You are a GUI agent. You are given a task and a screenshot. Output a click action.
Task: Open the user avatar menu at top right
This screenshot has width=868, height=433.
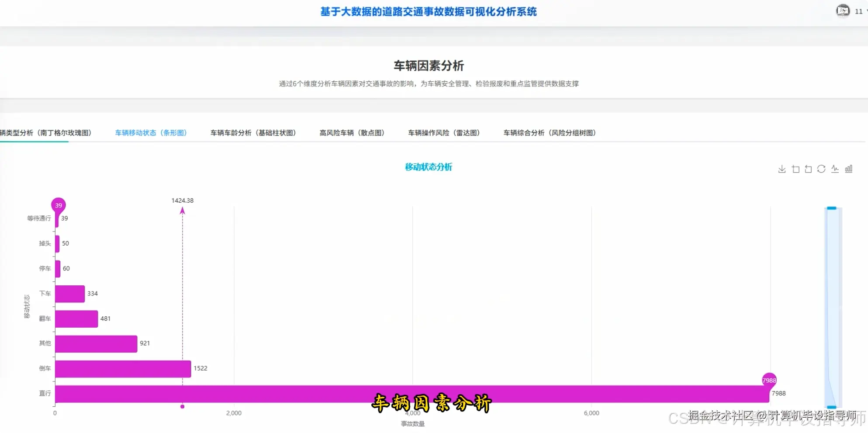[x=843, y=10]
